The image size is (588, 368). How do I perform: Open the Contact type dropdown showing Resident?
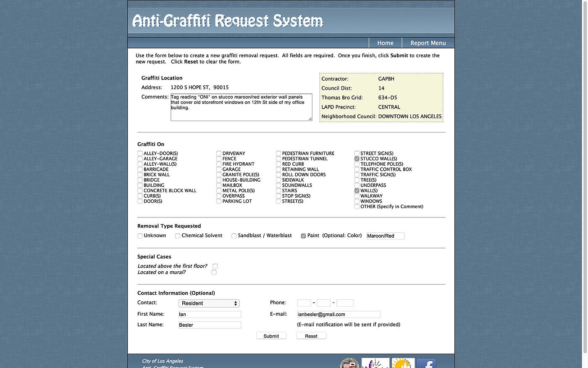point(209,303)
